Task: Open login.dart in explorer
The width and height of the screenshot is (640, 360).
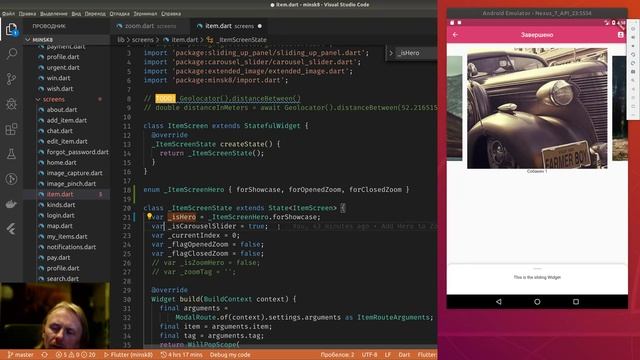Action: (x=60, y=216)
